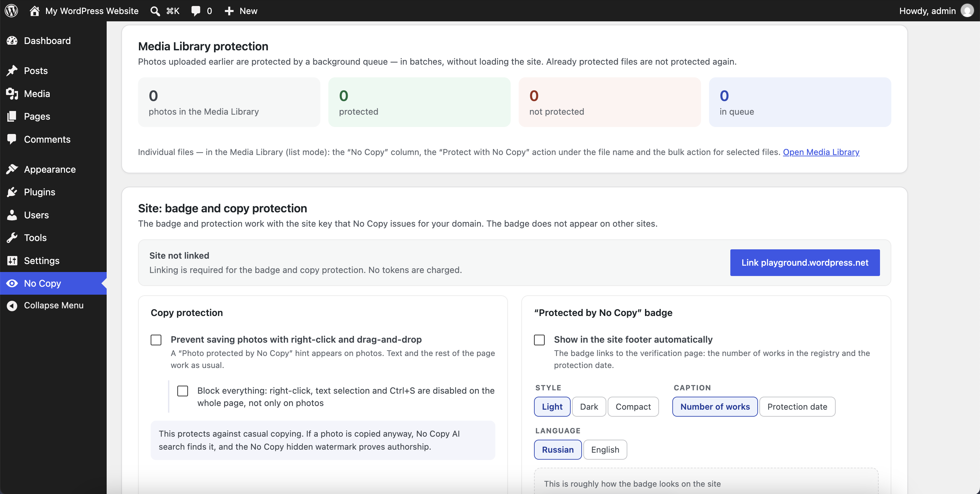The width and height of the screenshot is (980, 494).
Task: Click the Copy protection heading
Action: click(187, 313)
